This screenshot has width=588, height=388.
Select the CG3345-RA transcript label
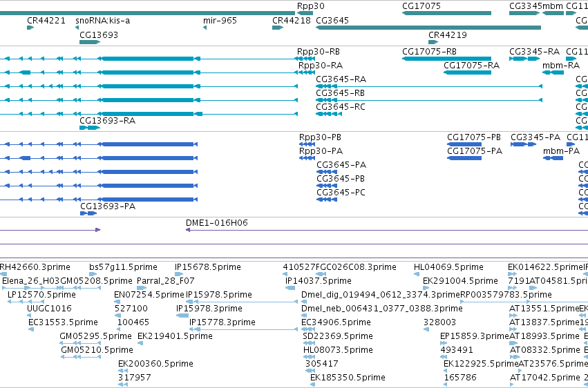(534, 52)
